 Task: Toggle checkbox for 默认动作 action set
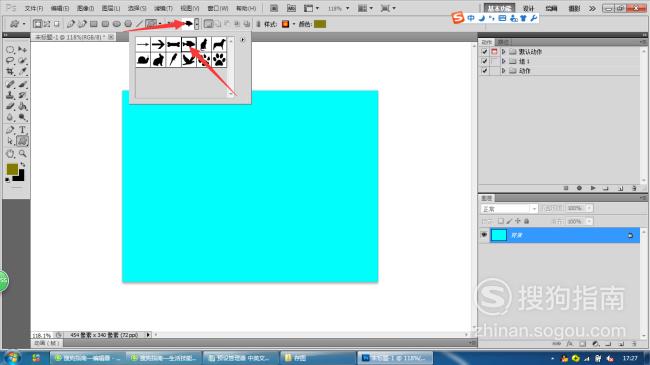pos(484,52)
